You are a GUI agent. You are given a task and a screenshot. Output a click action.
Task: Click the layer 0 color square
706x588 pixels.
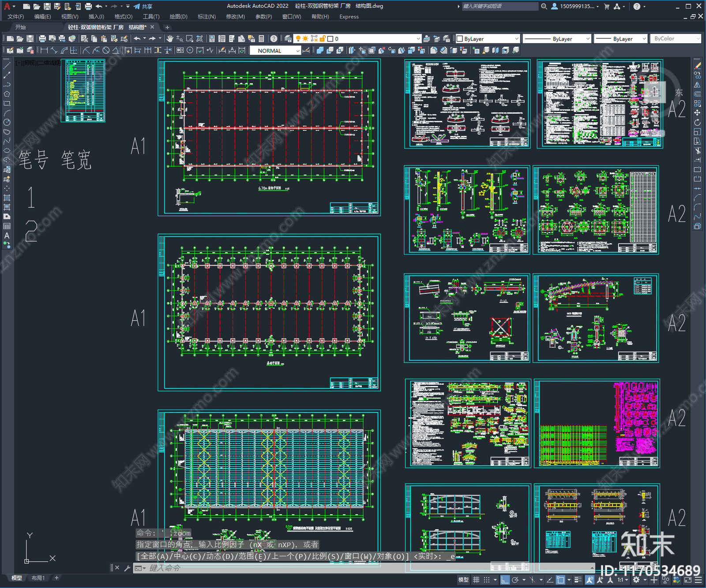[330, 39]
